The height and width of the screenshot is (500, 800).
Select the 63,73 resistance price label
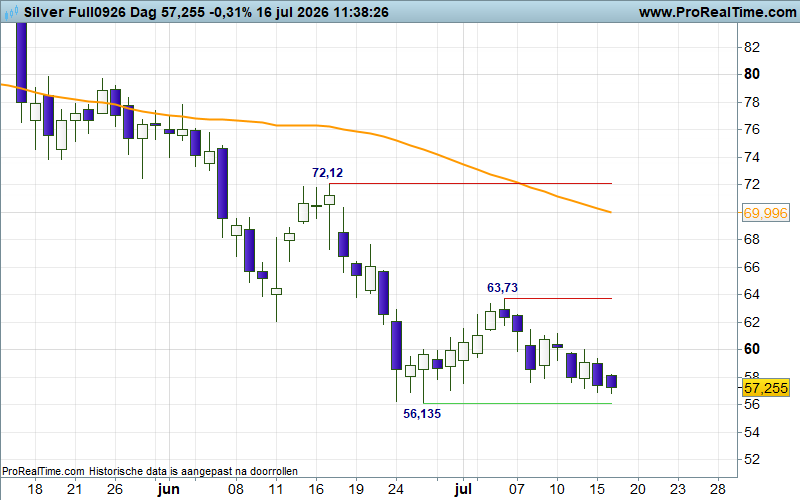pyautogui.click(x=502, y=288)
